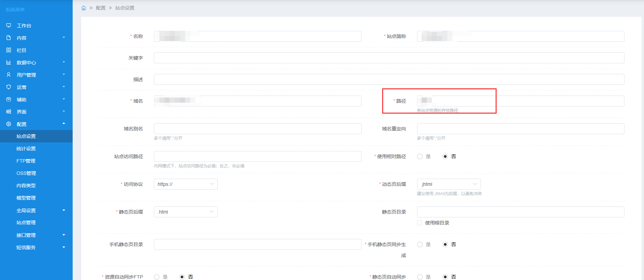Expand the 运营 menu arrow
This screenshot has width=644, height=280.
point(64,87)
